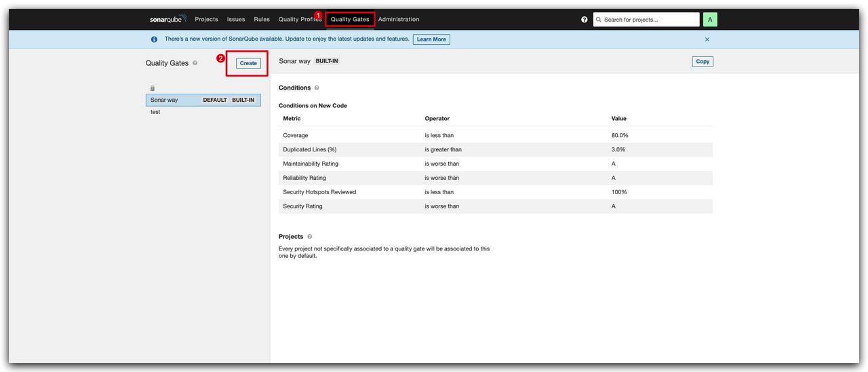868x372 pixels.
Task: Dismiss the update notification banner
Action: 707,39
